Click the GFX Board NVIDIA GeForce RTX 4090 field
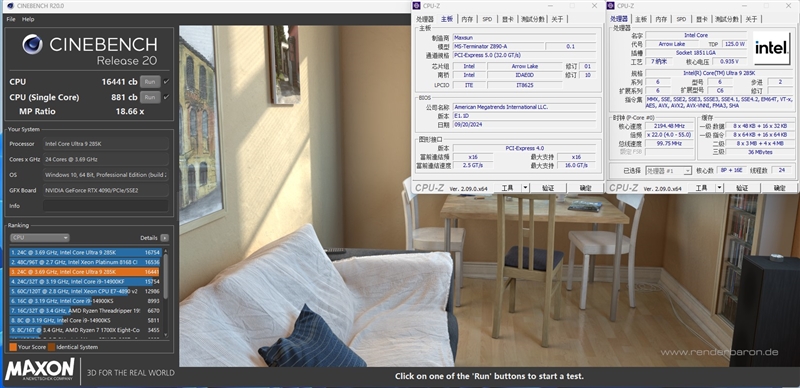This screenshot has height=388, width=800. [x=106, y=190]
